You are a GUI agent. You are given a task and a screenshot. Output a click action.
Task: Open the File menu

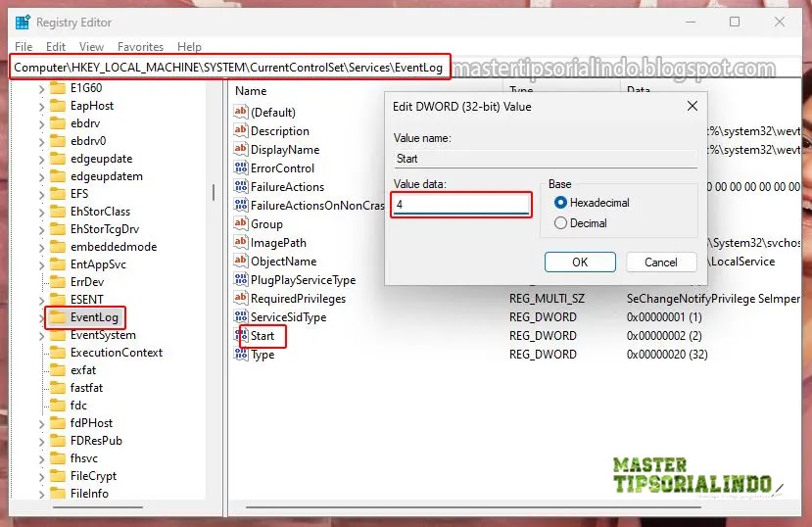(24, 47)
